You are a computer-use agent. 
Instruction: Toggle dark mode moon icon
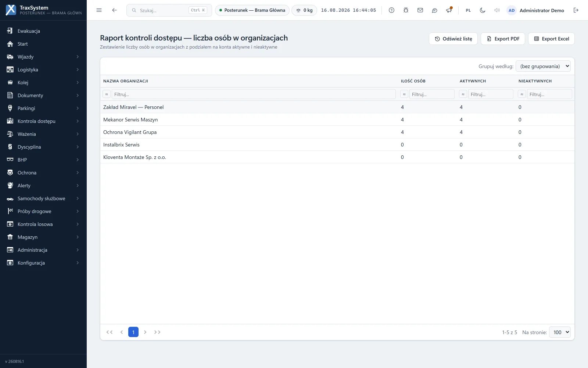[x=483, y=10]
